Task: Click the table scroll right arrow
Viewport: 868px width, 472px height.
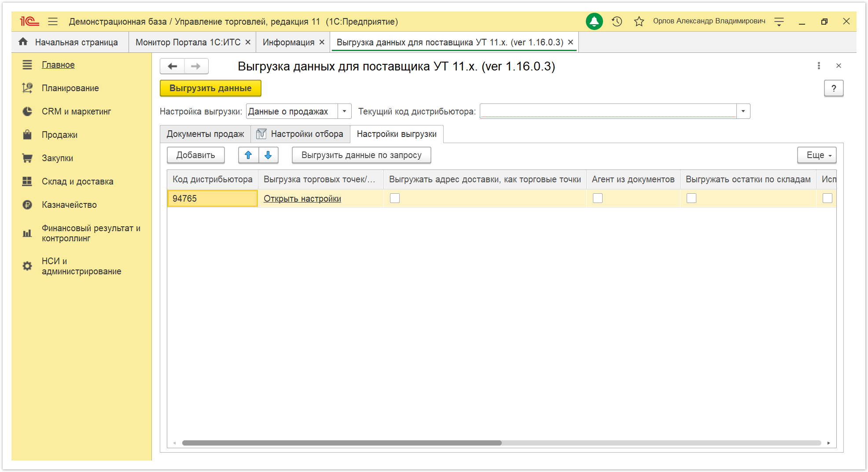Action: click(829, 443)
